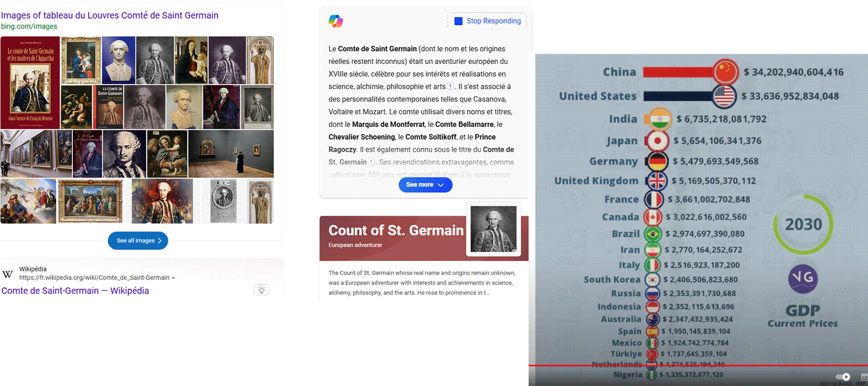868x386 pixels.
Task: Click the Nigeria flag icon
Action: click(652, 374)
